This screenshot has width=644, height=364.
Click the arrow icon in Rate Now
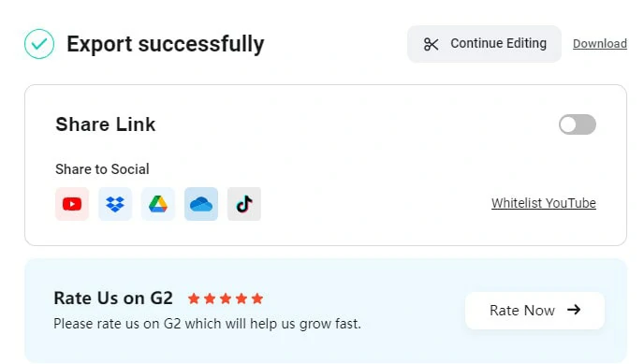(x=574, y=310)
